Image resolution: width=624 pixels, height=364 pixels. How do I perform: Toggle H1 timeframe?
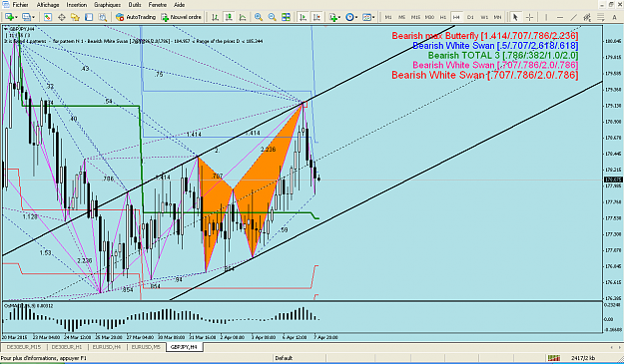point(443,17)
